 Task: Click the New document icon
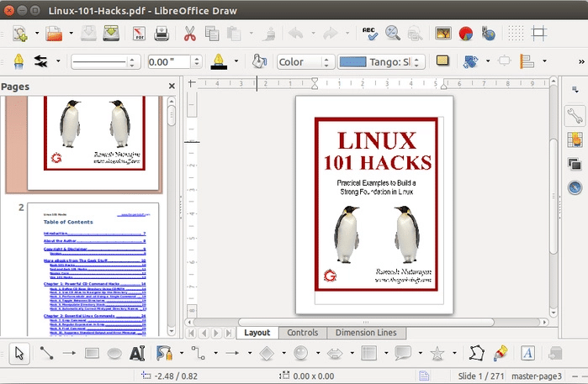[x=20, y=34]
